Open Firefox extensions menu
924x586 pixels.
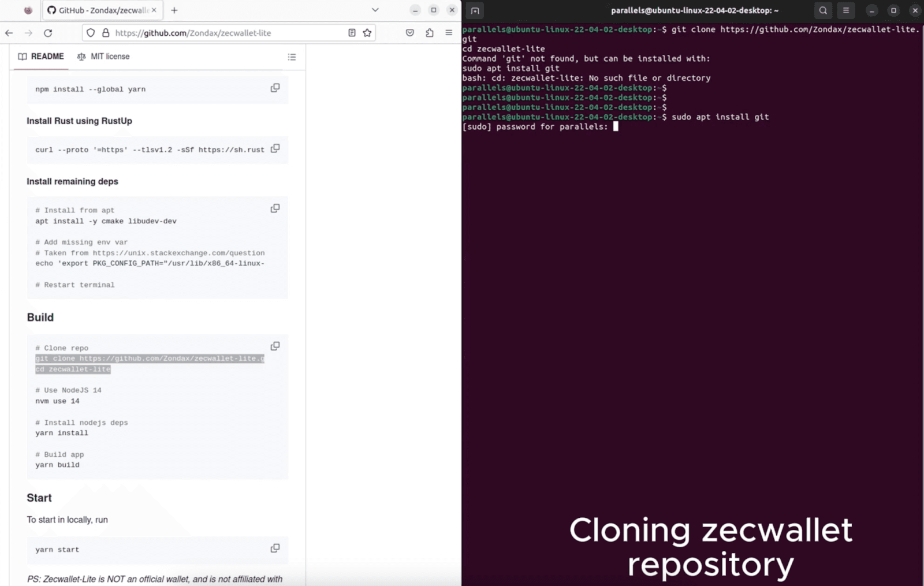[430, 33]
